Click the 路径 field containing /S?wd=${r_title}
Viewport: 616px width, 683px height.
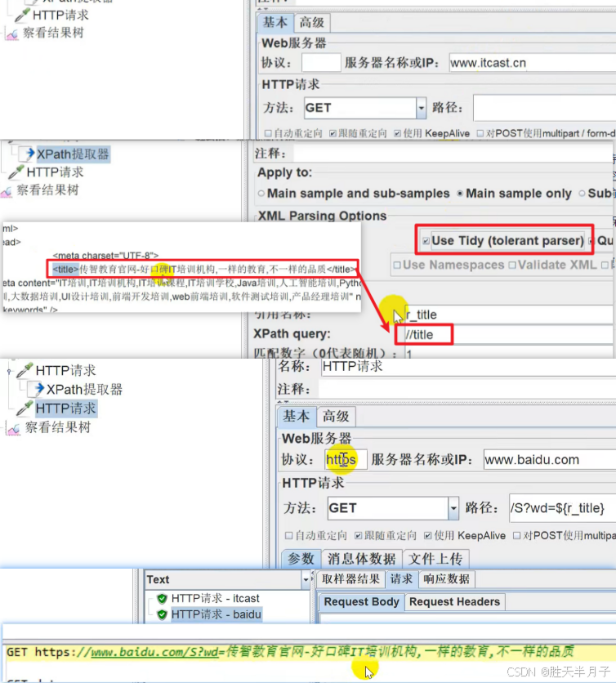tap(562, 508)
